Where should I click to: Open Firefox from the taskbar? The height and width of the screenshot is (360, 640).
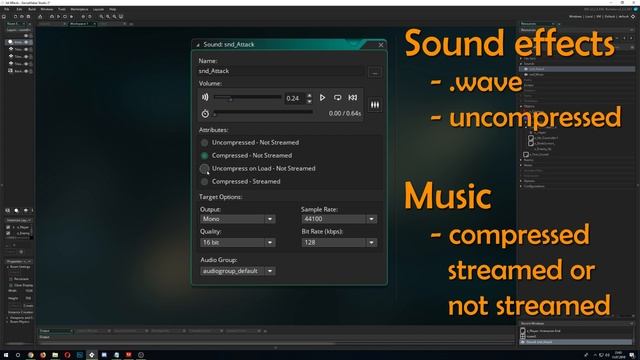click(43, 355)
